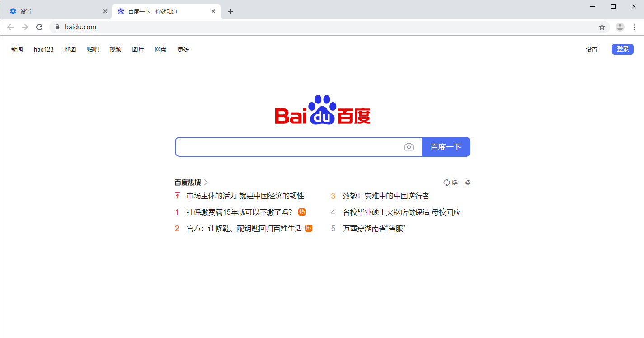Screen dimensions: 644x338
Task: Click the Baidu logo
Action: click(323, 110)
